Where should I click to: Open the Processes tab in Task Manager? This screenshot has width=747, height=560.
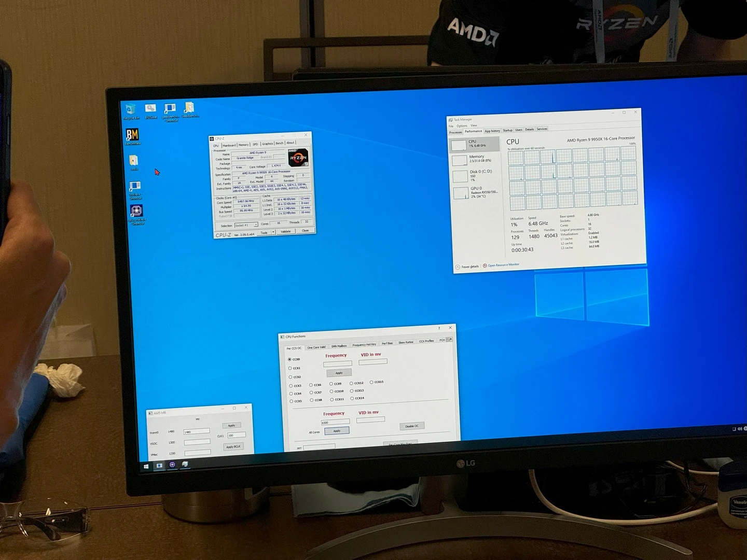(x=455, y=132)
